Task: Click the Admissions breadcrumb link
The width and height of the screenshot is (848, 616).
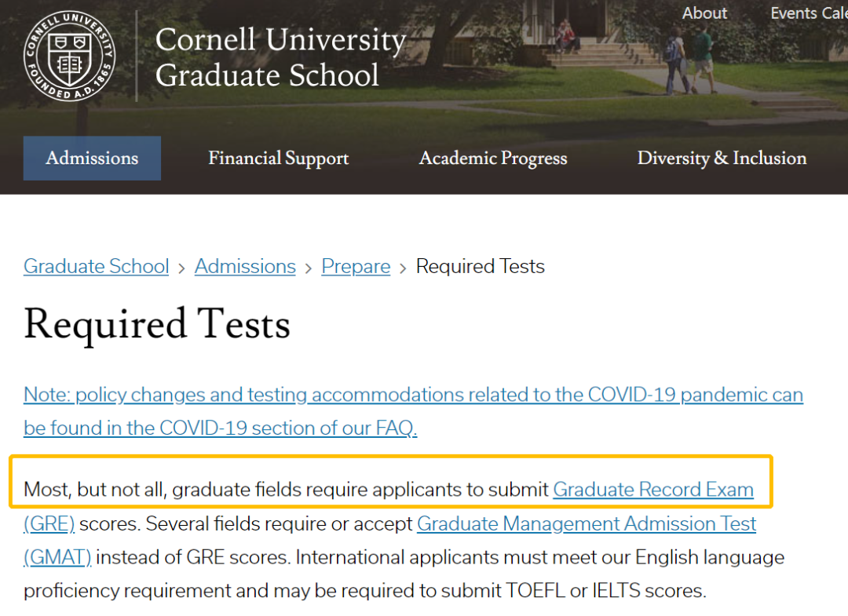Action: pos(245,267)
